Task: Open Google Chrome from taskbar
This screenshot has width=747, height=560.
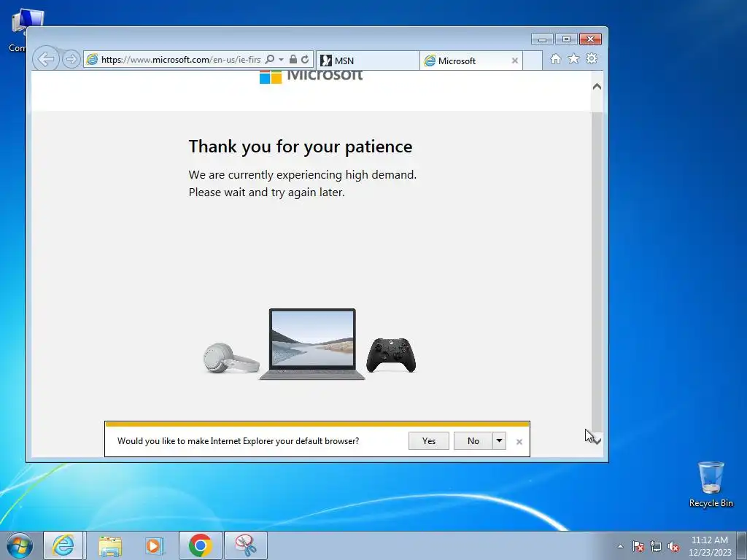Action: pos(200,545)
